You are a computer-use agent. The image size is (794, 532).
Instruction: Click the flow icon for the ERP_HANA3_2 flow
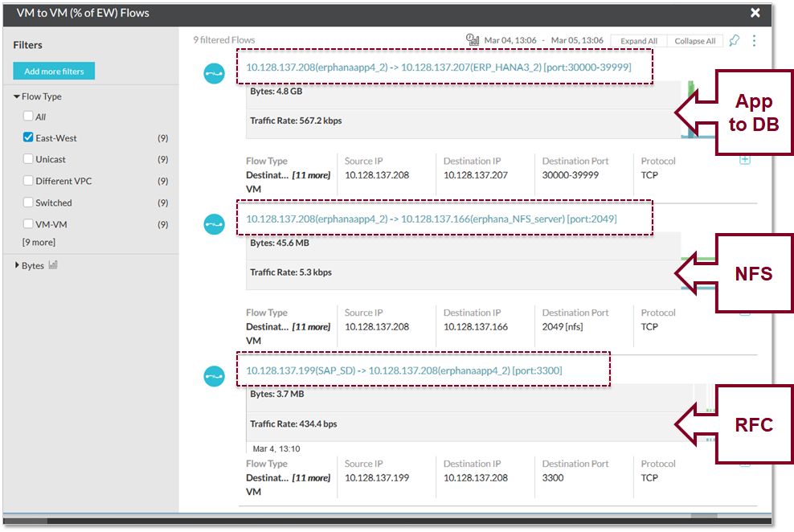pos(214,73)
